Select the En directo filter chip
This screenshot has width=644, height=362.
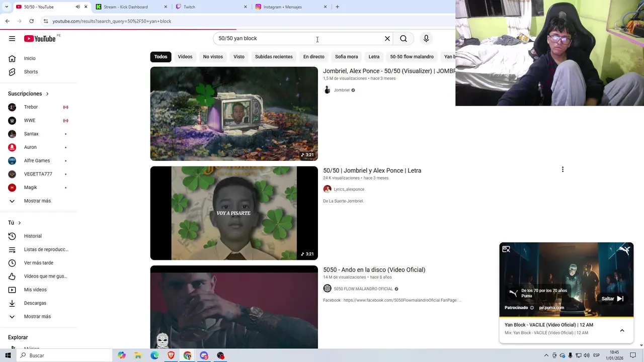313,57
